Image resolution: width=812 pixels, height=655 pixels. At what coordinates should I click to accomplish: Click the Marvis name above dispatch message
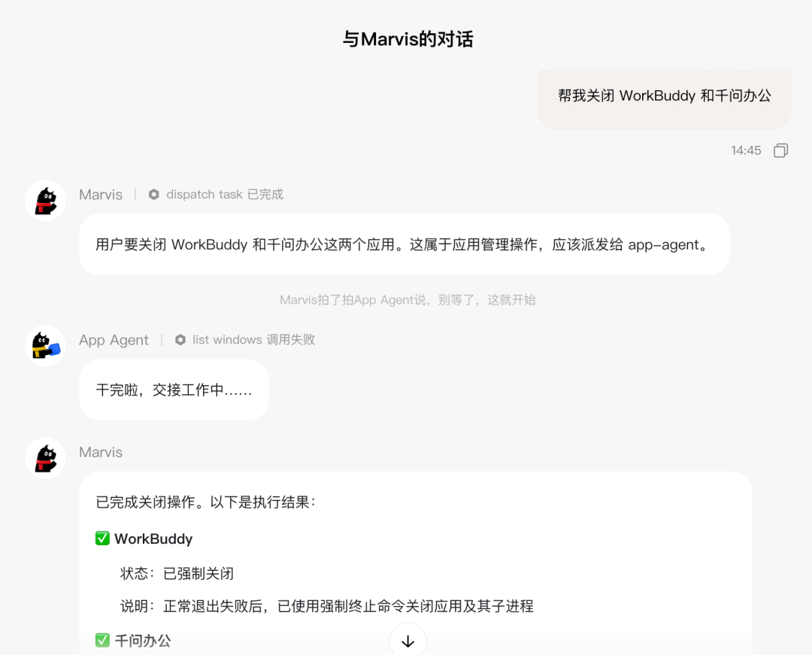[x=101, y=195]
